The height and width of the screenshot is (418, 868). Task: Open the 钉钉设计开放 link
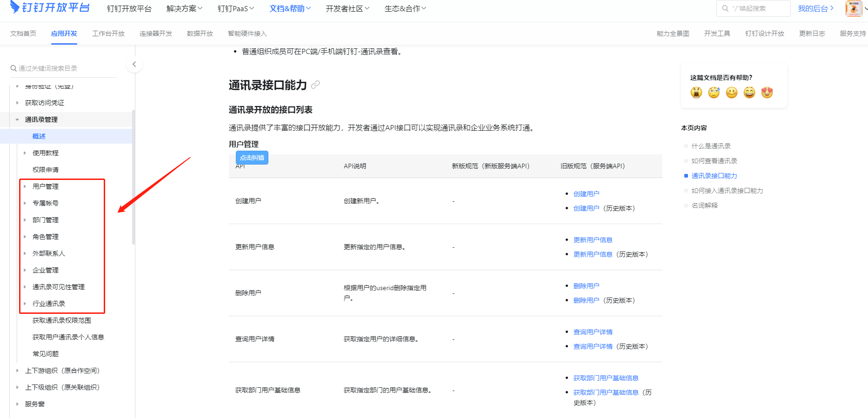(x=765, y=33)
